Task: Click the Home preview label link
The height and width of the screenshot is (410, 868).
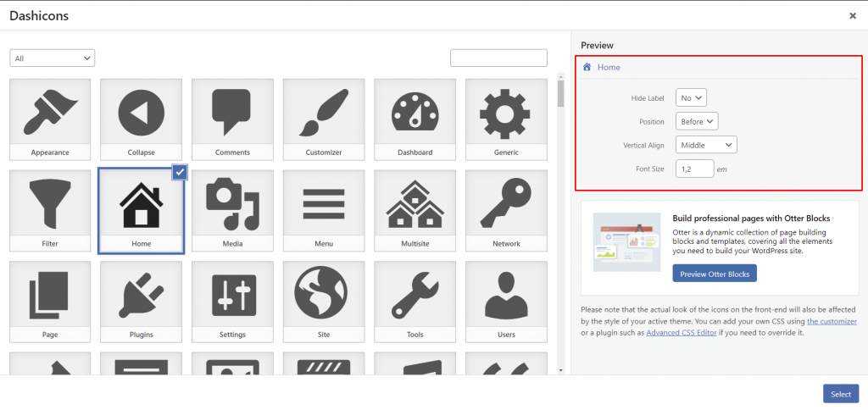Action: 609,67
